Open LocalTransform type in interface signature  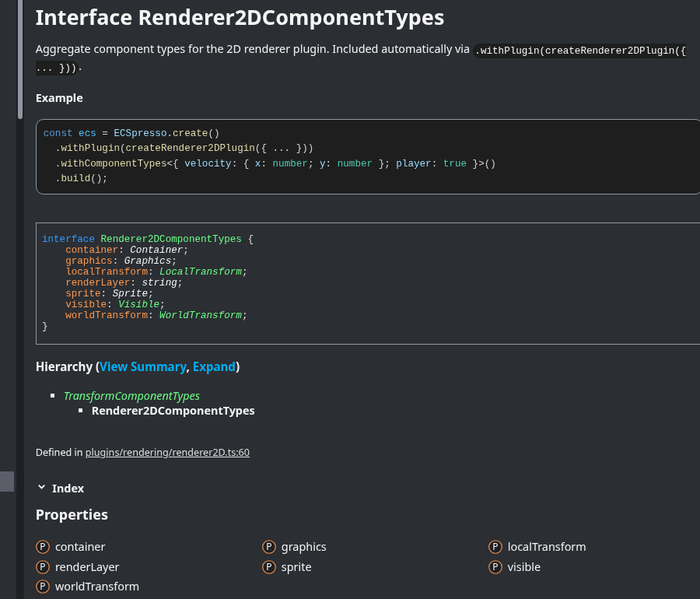201,271
